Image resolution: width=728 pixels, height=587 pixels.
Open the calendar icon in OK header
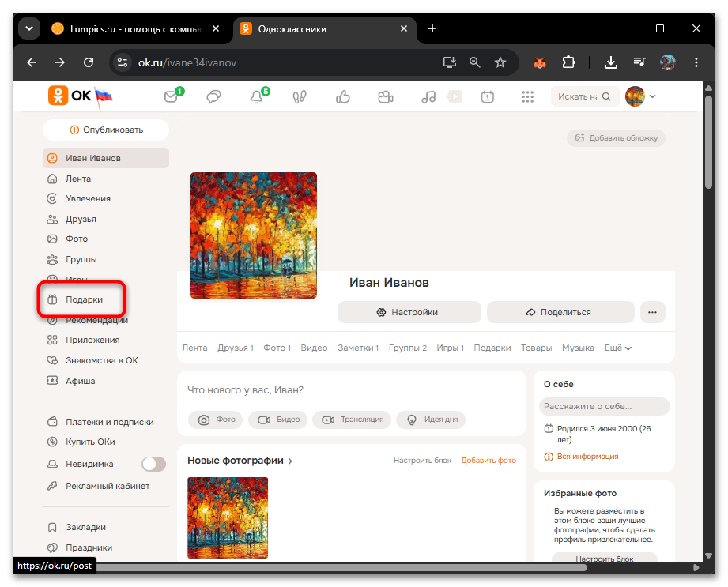[x=487, y=96]
